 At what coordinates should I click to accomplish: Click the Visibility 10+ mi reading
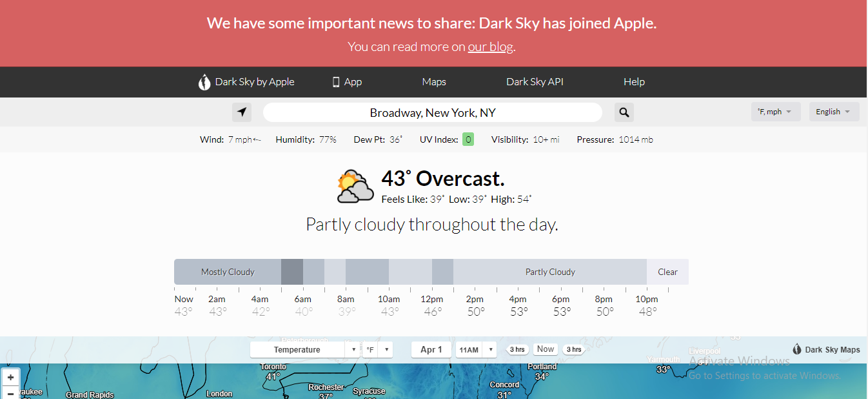[525, 139]
